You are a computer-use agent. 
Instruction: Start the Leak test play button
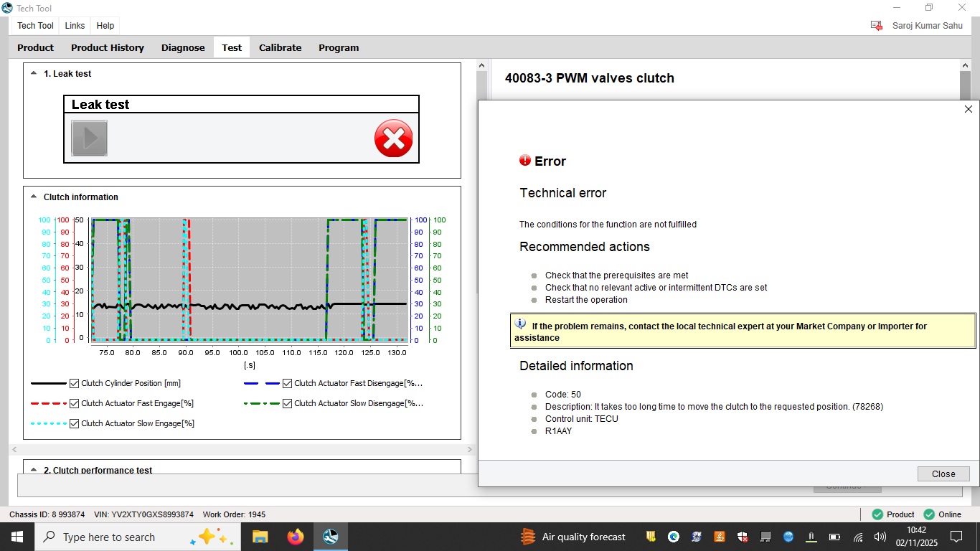[x=90, y=138]
